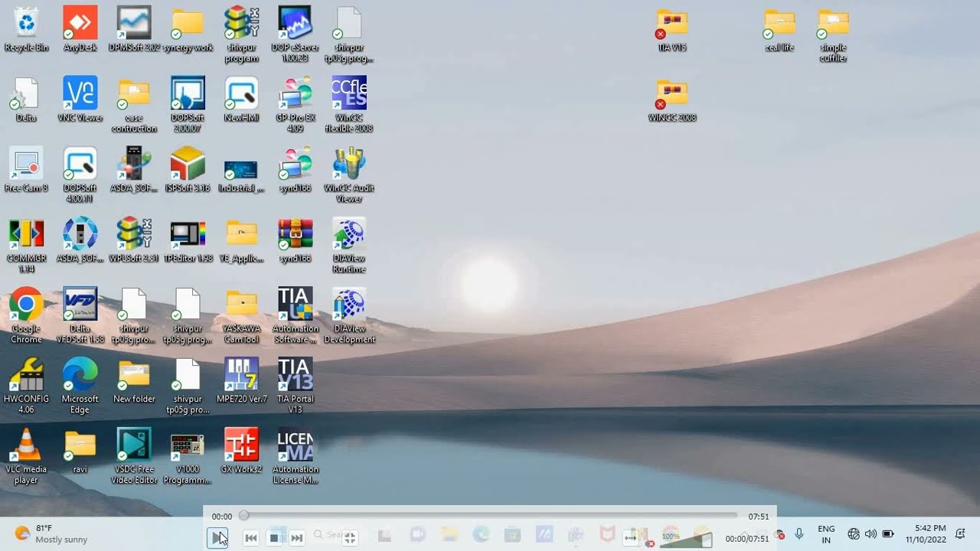This screenshot has width=980, height=551.
Task: Open the weather widget showing 81°F
Action: [51, 533]
